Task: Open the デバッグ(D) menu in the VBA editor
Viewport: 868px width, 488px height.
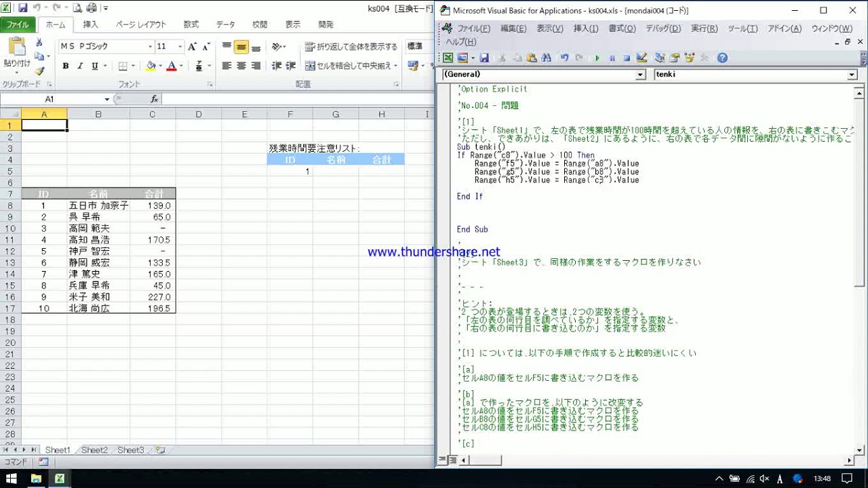Action: pyautogui.click(x=663, y=28)
